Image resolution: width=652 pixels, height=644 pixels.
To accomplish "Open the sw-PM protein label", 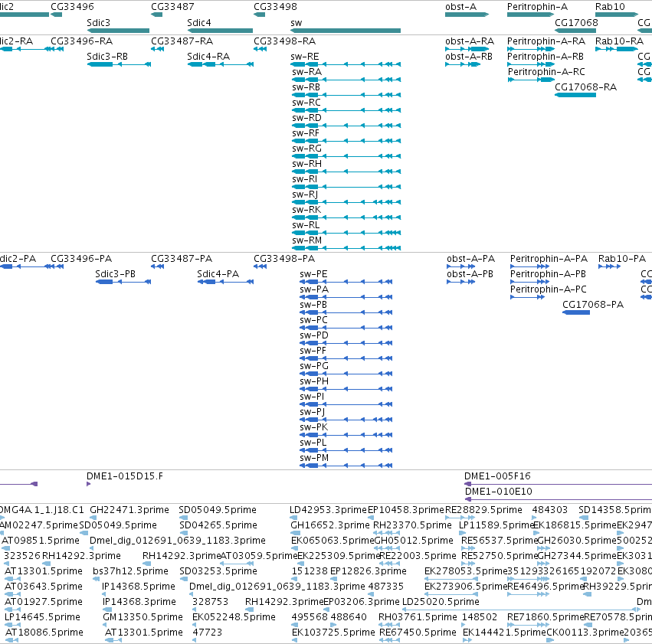I will point(314,458).
